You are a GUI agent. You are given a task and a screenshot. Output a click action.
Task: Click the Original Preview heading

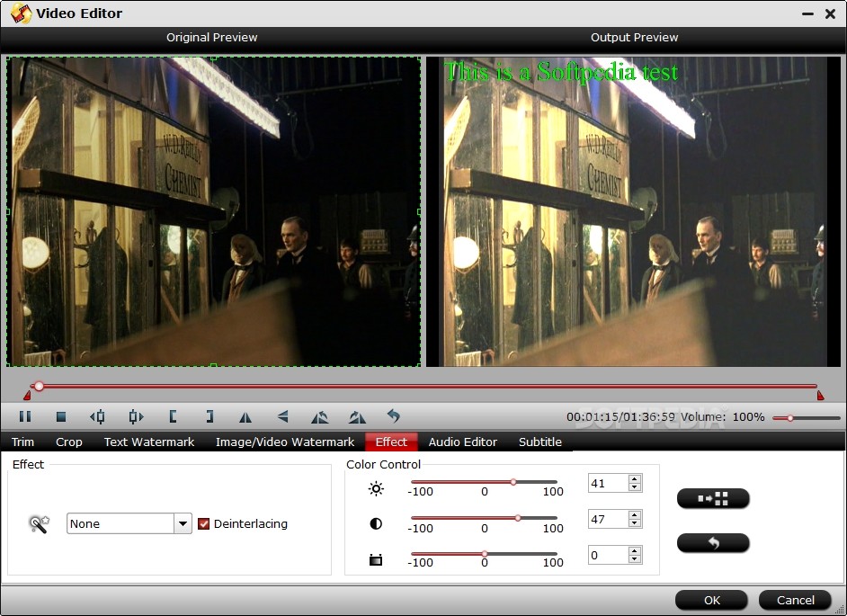pyautogui.click(x=212, y=37)
